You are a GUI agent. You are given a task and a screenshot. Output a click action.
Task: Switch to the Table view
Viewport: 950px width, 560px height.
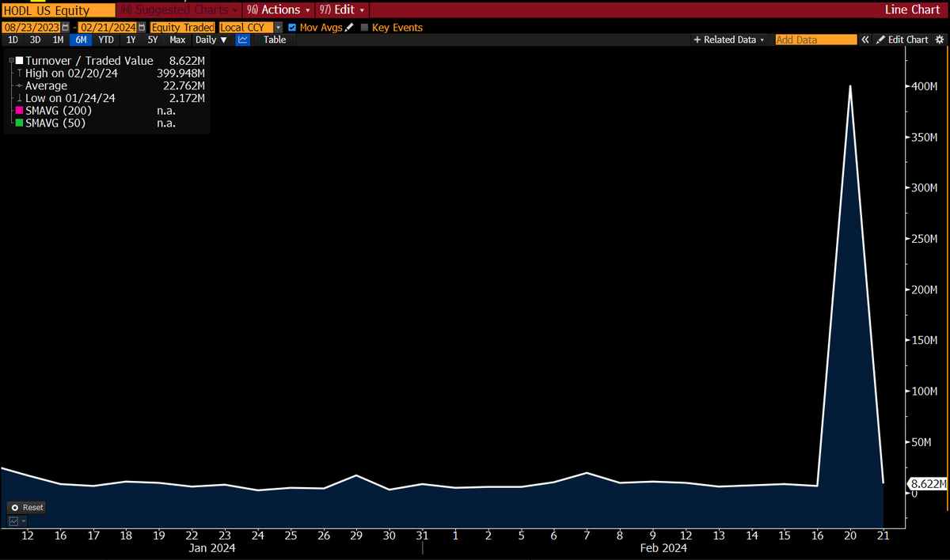pos(275,40)
